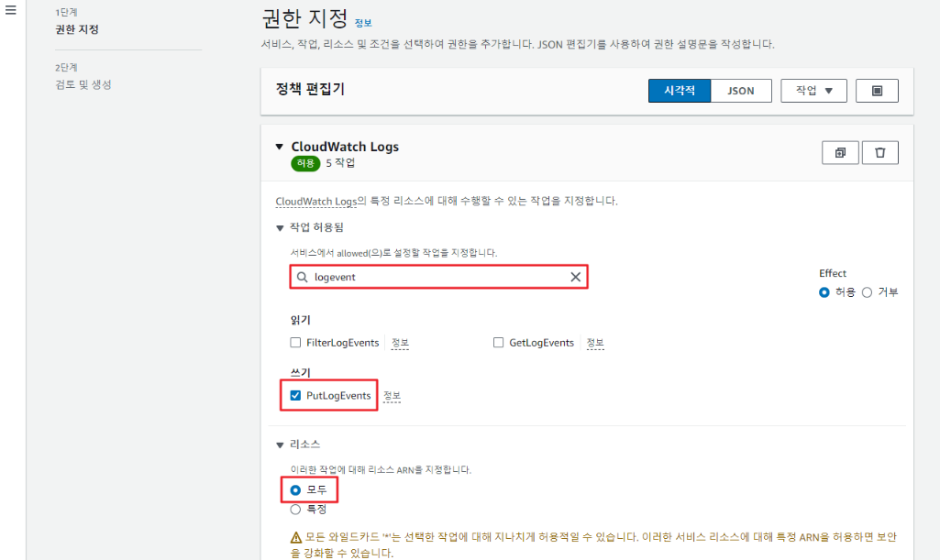Click the 쓰기 category heading
940x560 pixels.
point(301,372)
